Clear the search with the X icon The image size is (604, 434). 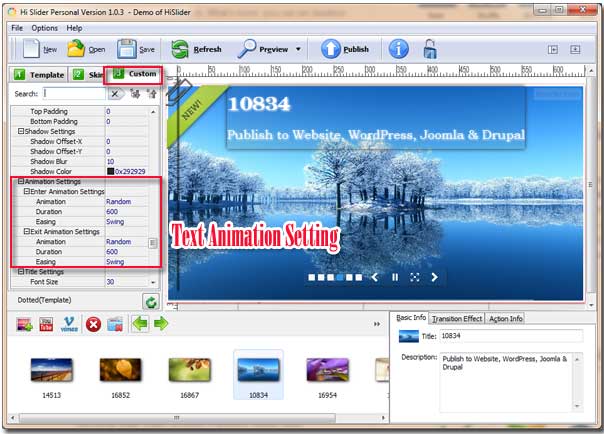tap(115, 94)
